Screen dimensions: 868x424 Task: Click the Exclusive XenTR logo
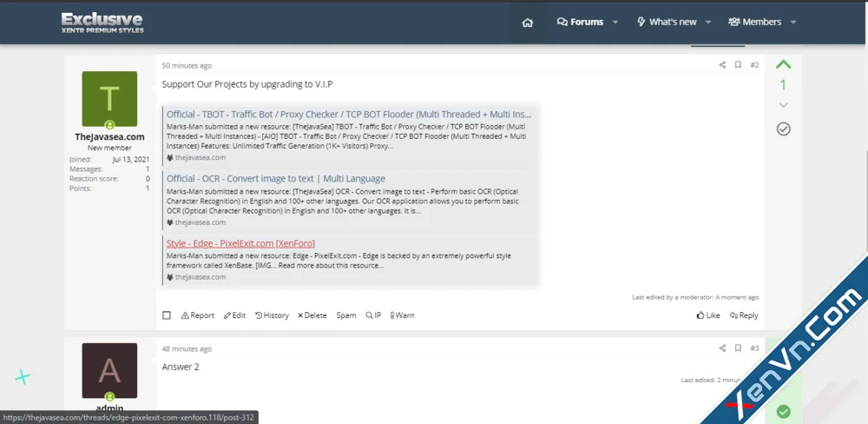102,23
